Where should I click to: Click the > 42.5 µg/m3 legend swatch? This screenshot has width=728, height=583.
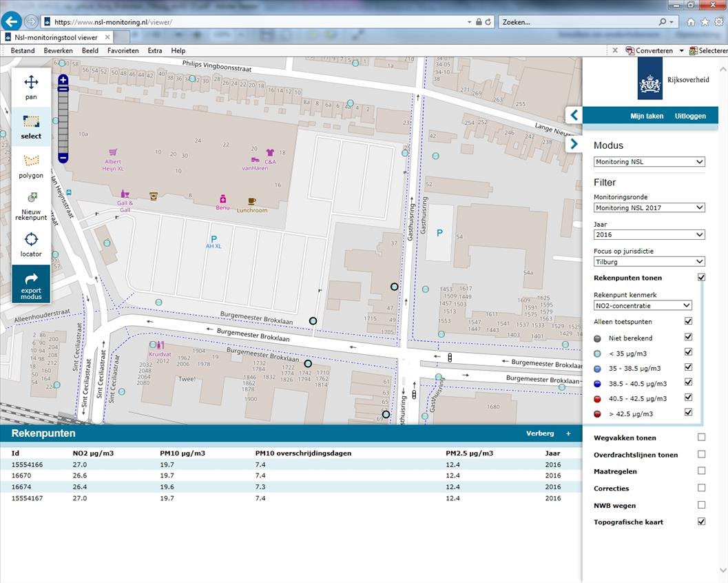click(x=598, y=414)
